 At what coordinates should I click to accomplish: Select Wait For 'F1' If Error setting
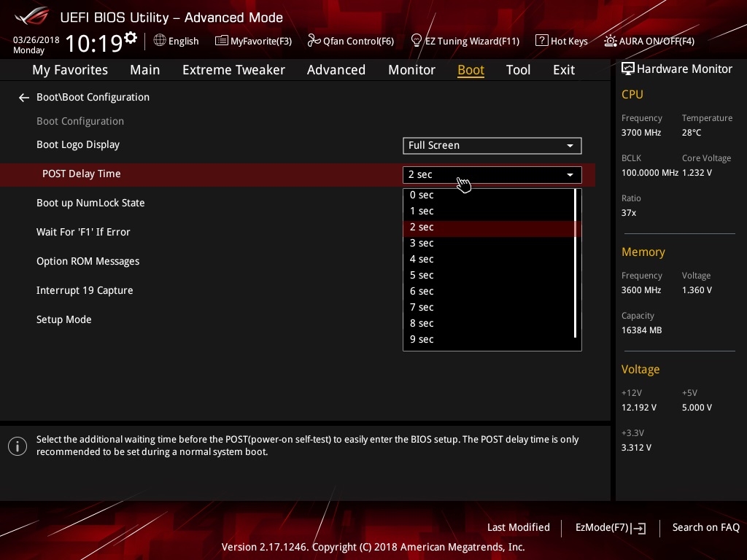click(x=83, y=233)
